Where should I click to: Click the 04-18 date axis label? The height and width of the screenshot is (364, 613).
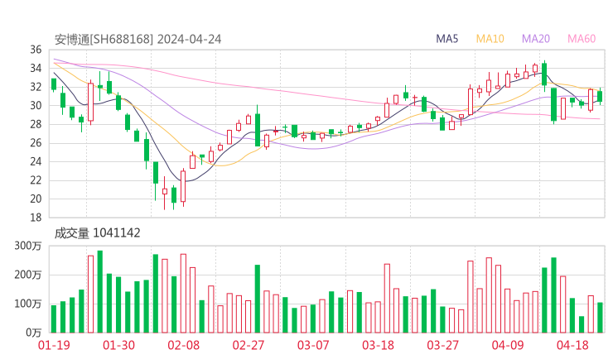(572, 345)
